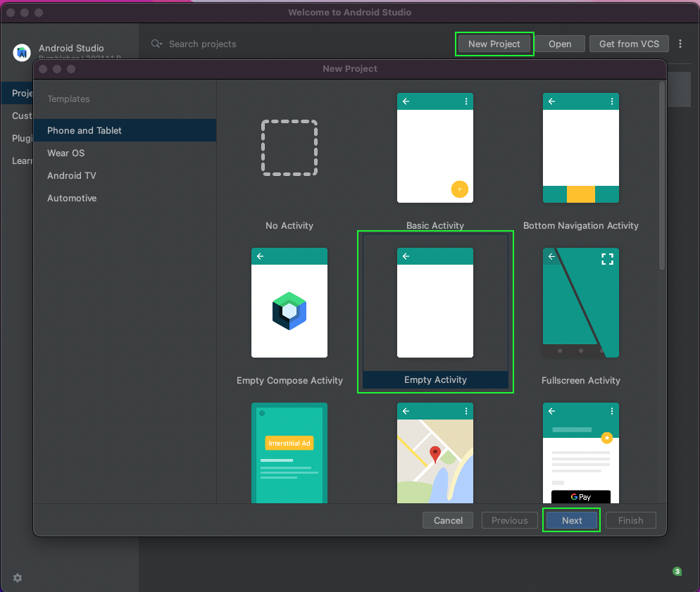Open the settings gear in welcome window
This screenshot has height=592, width=700.
click(x=18, y=578)
